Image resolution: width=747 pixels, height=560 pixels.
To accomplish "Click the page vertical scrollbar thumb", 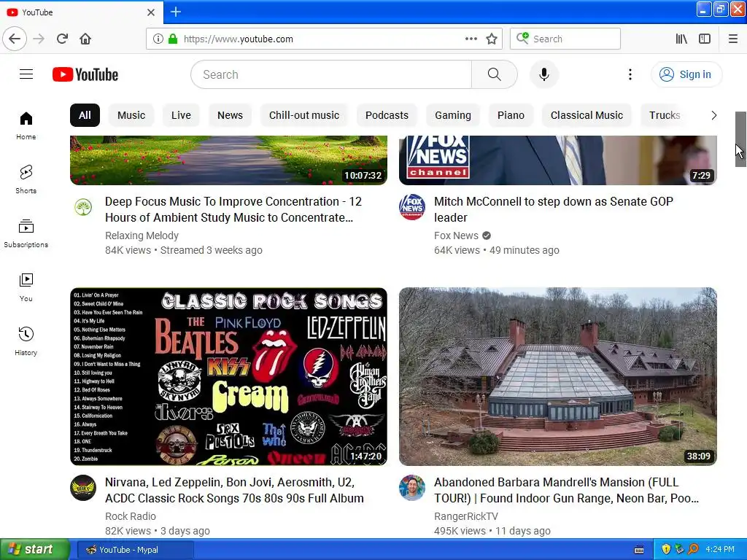I will (740, 139).
